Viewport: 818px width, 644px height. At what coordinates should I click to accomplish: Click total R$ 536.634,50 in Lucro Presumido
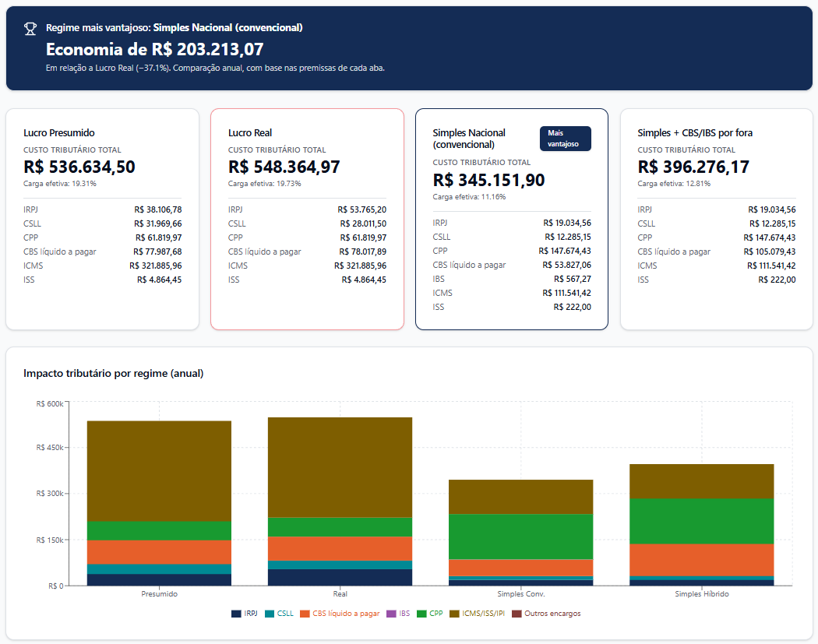point(79,167)
